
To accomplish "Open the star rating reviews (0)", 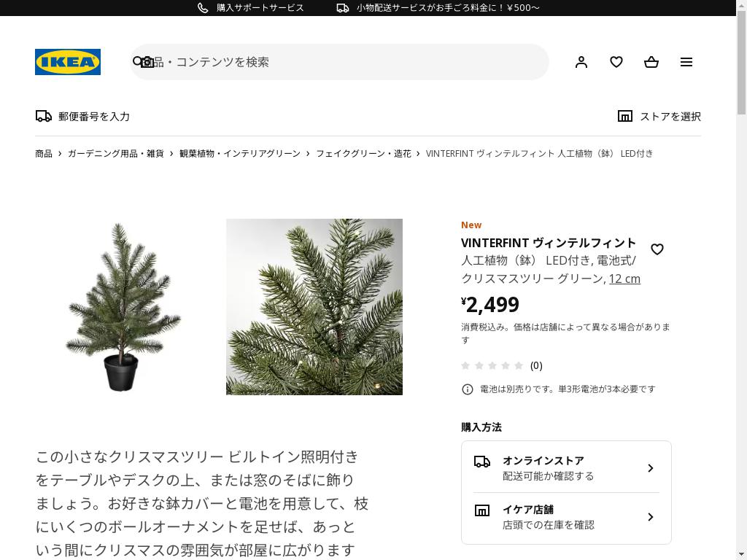I will (x=502, y=365).
